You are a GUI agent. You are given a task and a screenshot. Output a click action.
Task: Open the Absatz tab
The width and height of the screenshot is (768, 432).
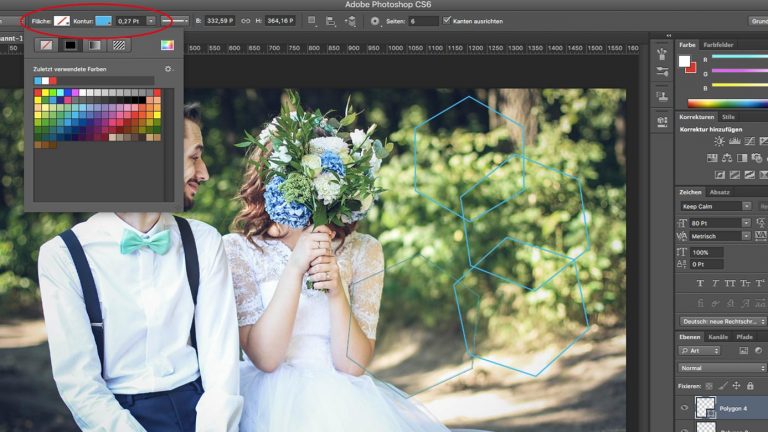click(720, 192)
